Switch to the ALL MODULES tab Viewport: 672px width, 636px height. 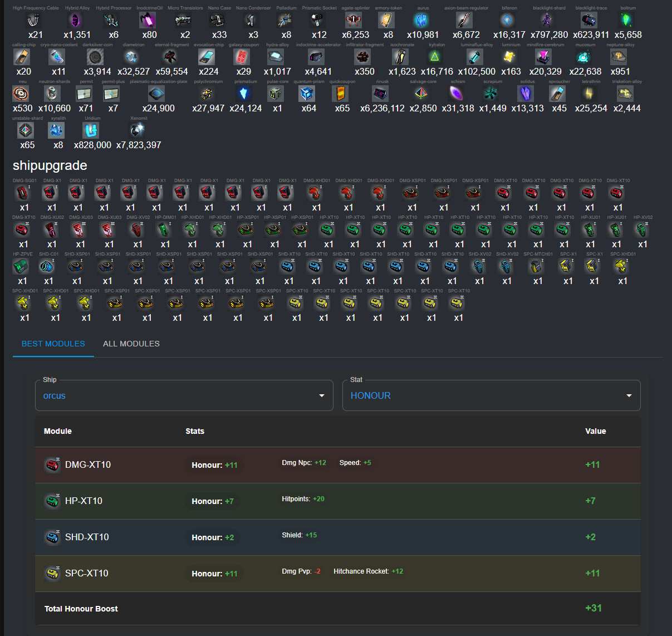coord(131,344)
